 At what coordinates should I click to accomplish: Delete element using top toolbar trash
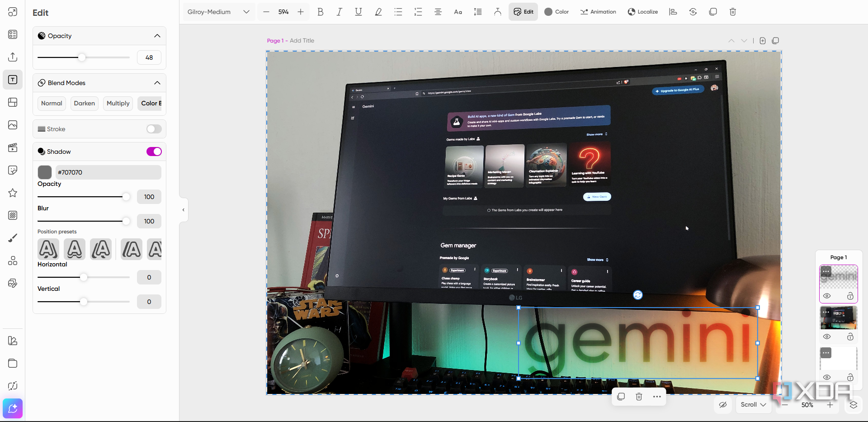(733, 12)
